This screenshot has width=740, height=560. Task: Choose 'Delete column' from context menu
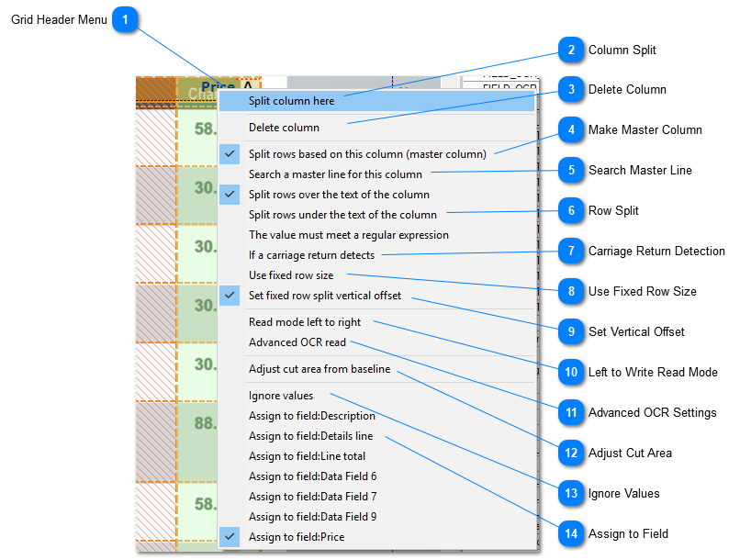click(x=376, y=128)
